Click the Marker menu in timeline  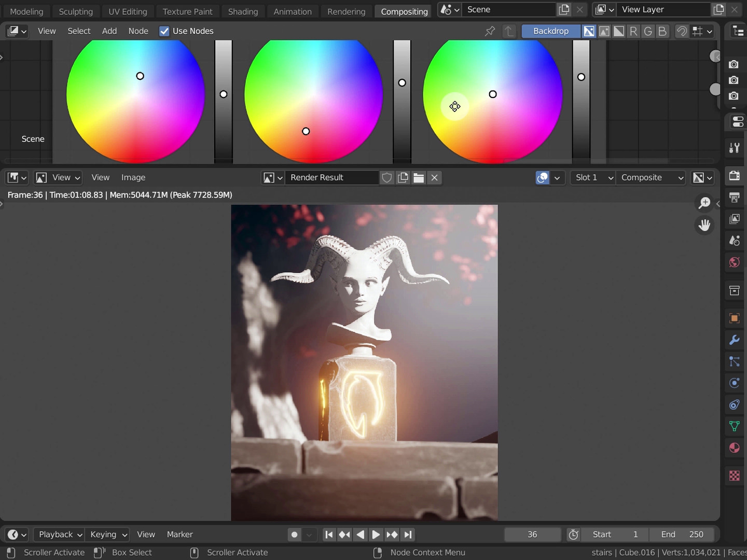[x=179, y=535]
